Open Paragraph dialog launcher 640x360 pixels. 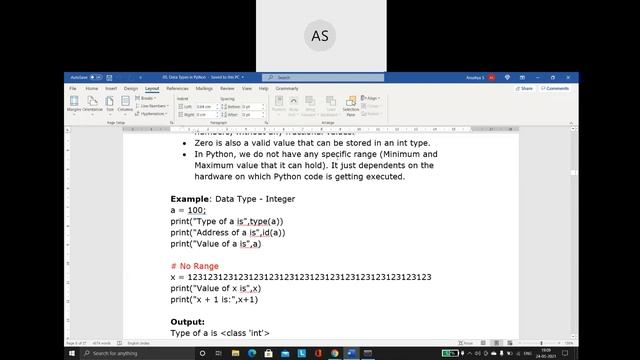click(266, 122)
